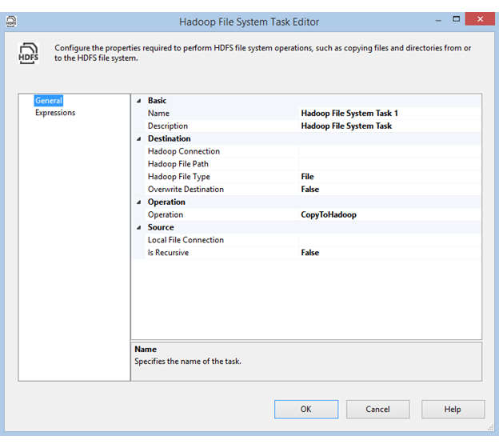Click the Cancel button

(377, 410)
